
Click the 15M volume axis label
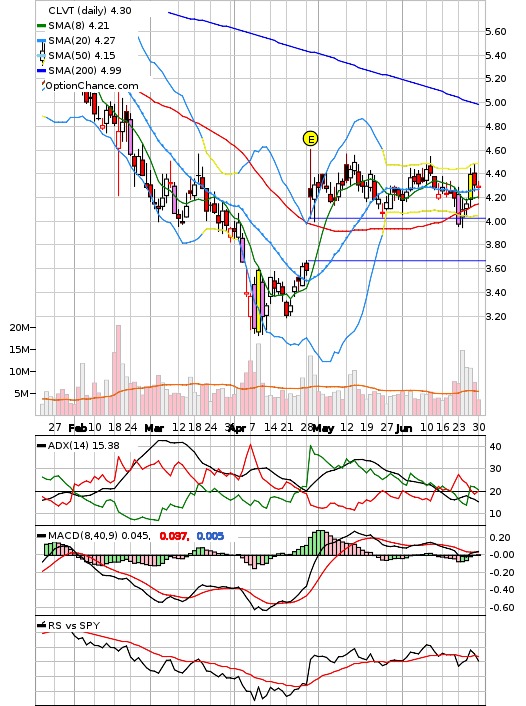click(19, 349)
